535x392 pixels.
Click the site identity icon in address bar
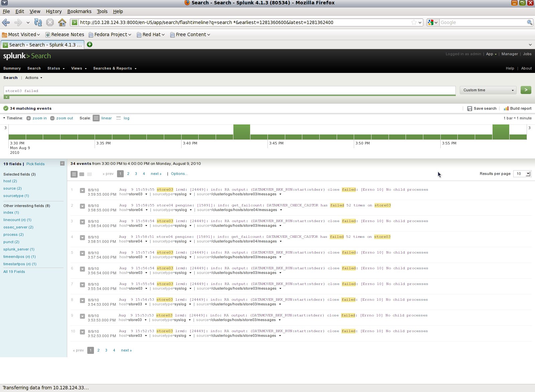pyautogui.click(x=75, y=22)
